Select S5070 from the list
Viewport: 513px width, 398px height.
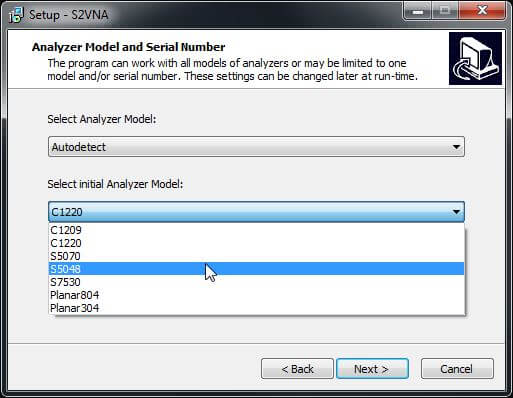tap(256, 256)
